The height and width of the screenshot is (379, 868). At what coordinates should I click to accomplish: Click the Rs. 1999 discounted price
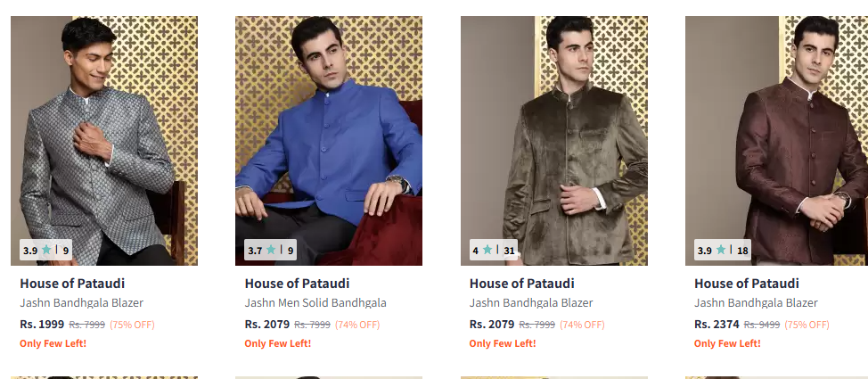click(42, 324)
